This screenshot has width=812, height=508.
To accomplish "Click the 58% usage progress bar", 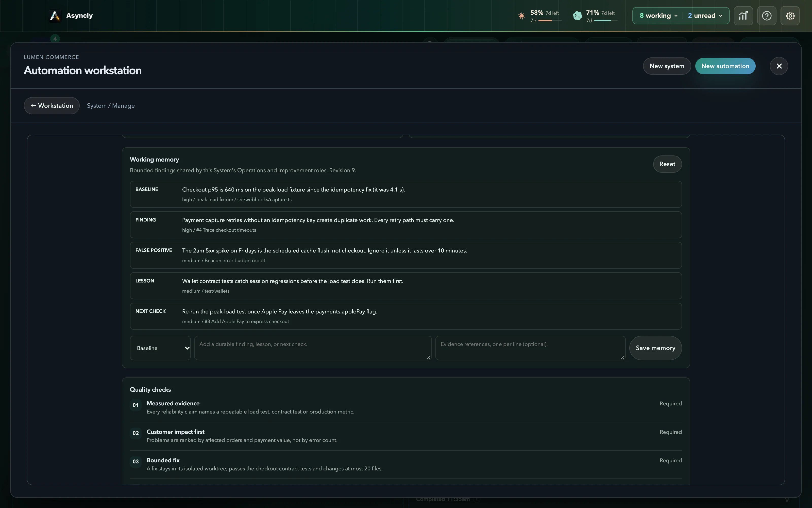I will pyautogui.click(x=550, y=21).
